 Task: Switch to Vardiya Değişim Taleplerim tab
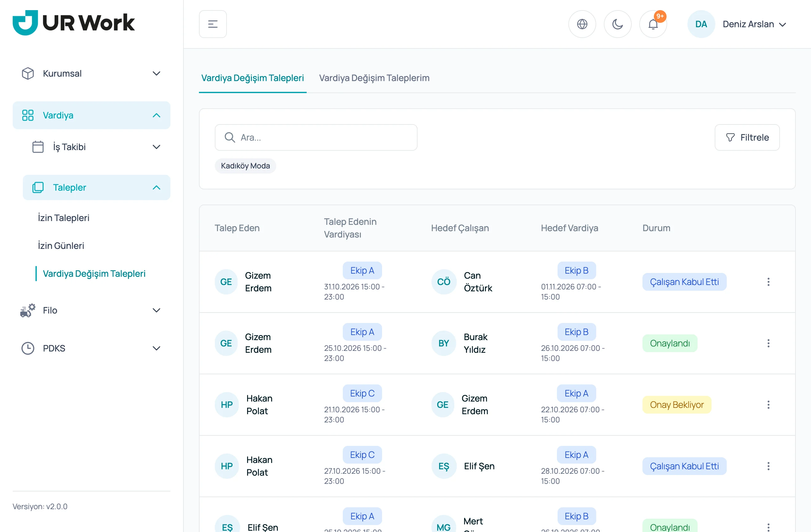[x=374, y=78]
